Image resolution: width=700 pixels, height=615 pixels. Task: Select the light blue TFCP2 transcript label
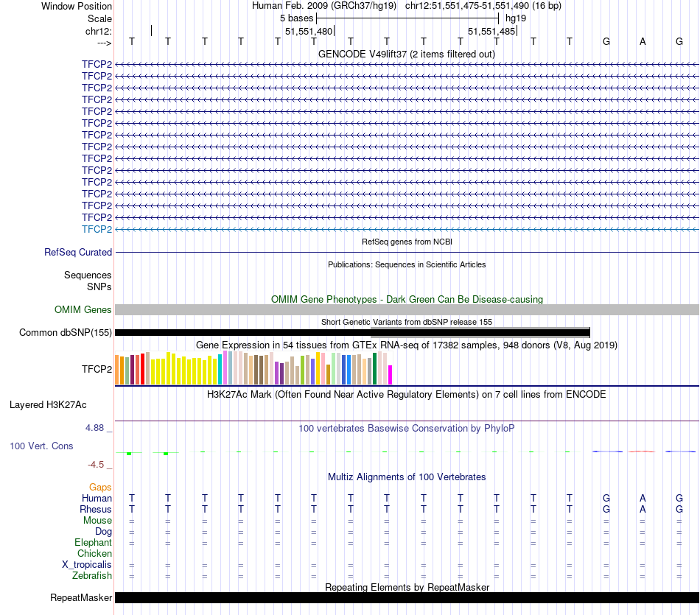click(97, 229)
